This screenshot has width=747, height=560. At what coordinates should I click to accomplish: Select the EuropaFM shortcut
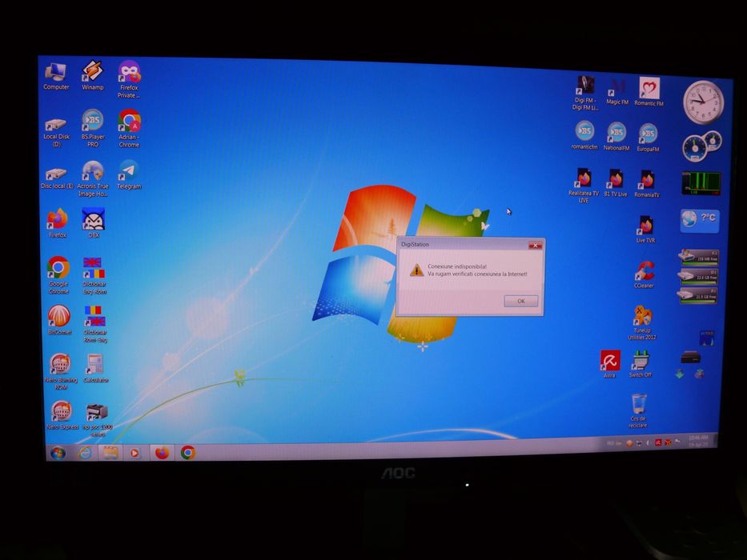pyautogui.click(x=648, y=138)
